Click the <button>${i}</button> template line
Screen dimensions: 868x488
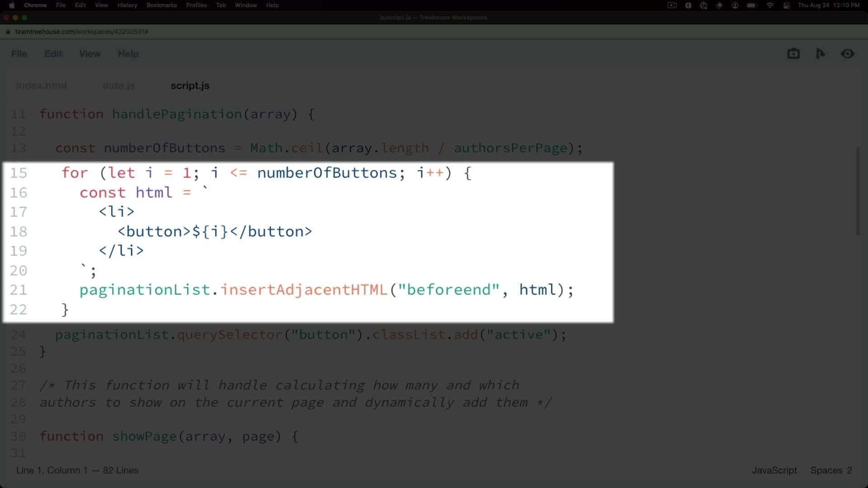point(215,231)
